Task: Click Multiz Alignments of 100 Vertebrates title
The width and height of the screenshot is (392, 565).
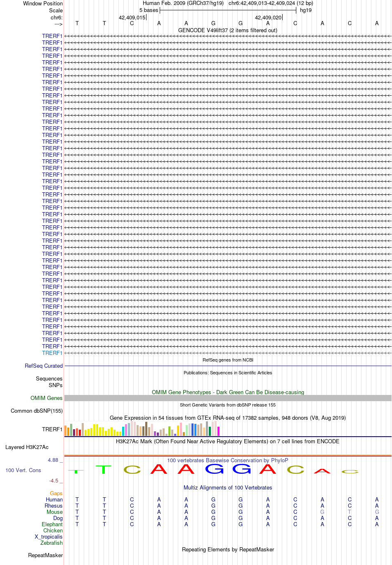Action: pyautogui.click(x=228, y=488)
